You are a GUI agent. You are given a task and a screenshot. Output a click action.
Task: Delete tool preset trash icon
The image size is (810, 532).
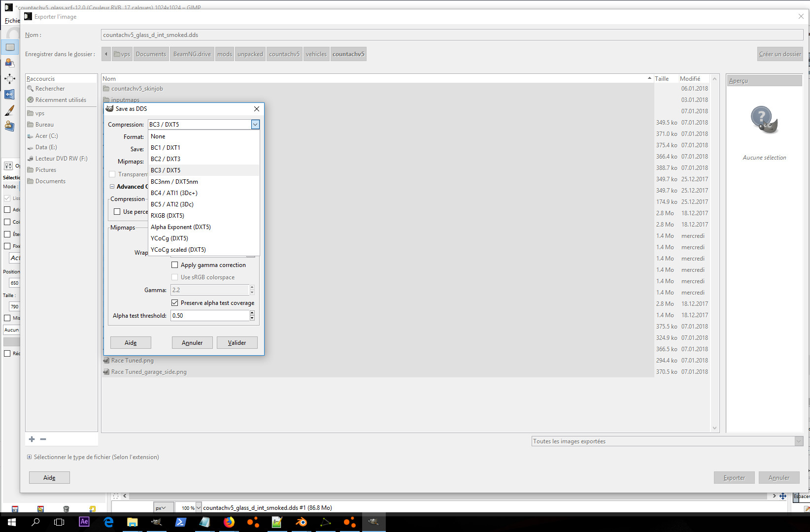66,509
